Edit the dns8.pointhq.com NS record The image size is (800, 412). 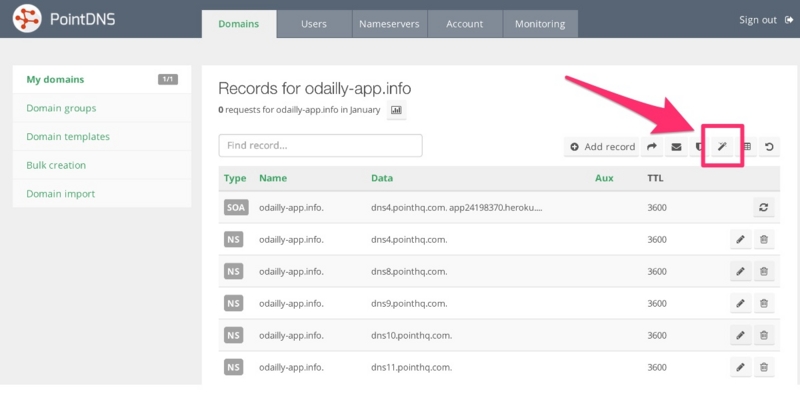(740, 271)
